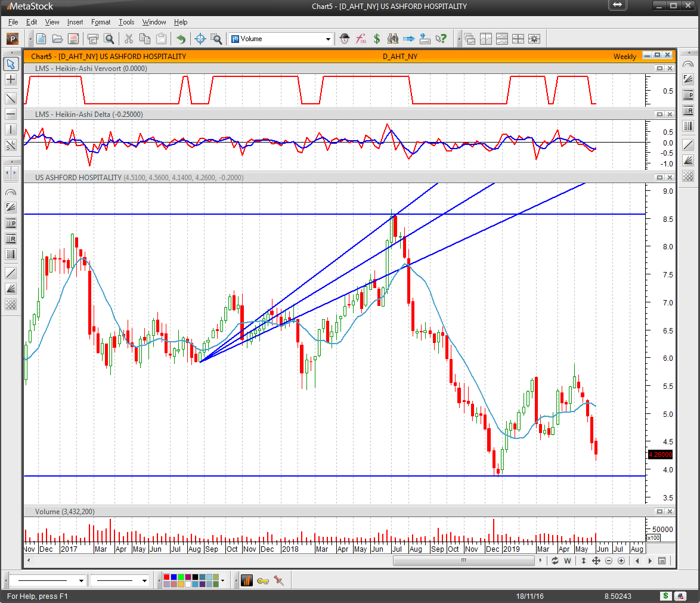Select the Fibonacci arc tool in left toolbar
The image size is (700, 603).
11,192
